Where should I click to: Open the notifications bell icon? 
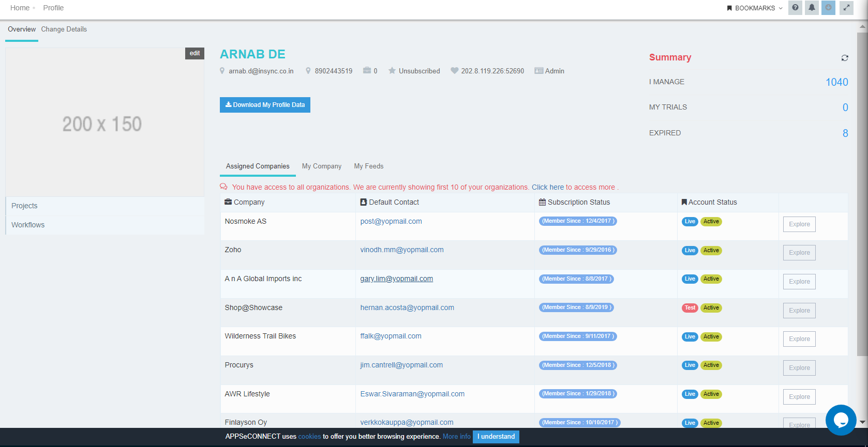(x=812, y=8)
